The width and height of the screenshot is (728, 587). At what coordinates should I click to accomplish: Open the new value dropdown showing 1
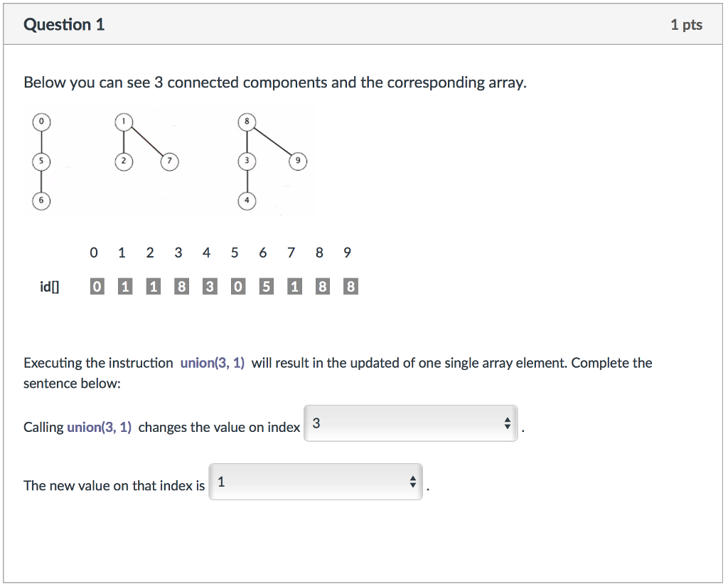[316, 481]
